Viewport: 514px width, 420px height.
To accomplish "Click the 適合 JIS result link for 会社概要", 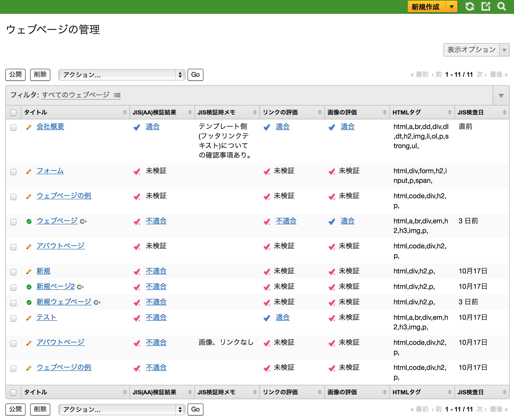I will [153, 127].
